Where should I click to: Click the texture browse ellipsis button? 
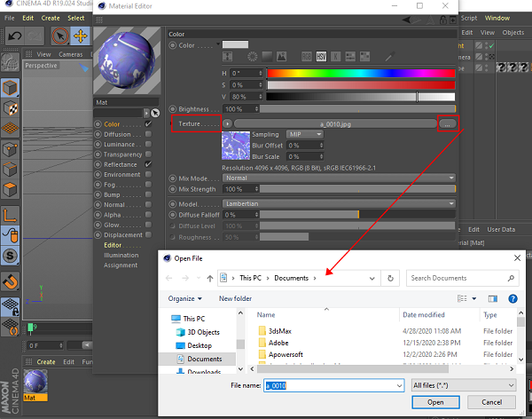(448, 123)
